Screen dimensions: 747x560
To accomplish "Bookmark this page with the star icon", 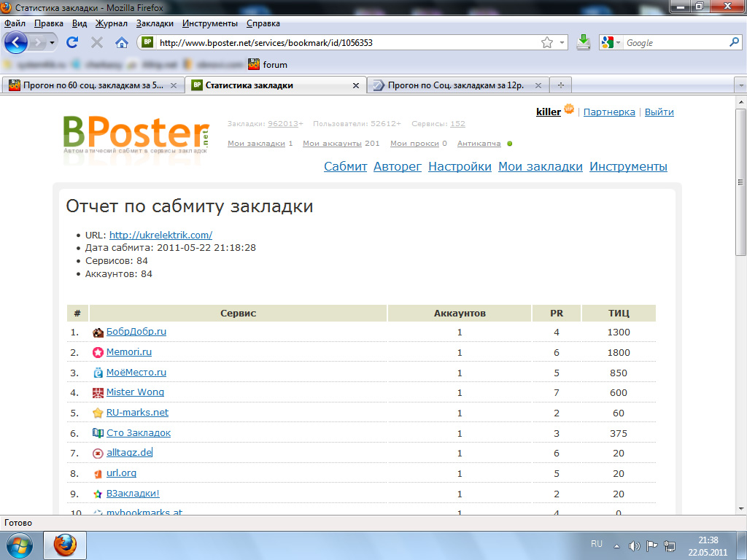I will [x=547, y=43].
